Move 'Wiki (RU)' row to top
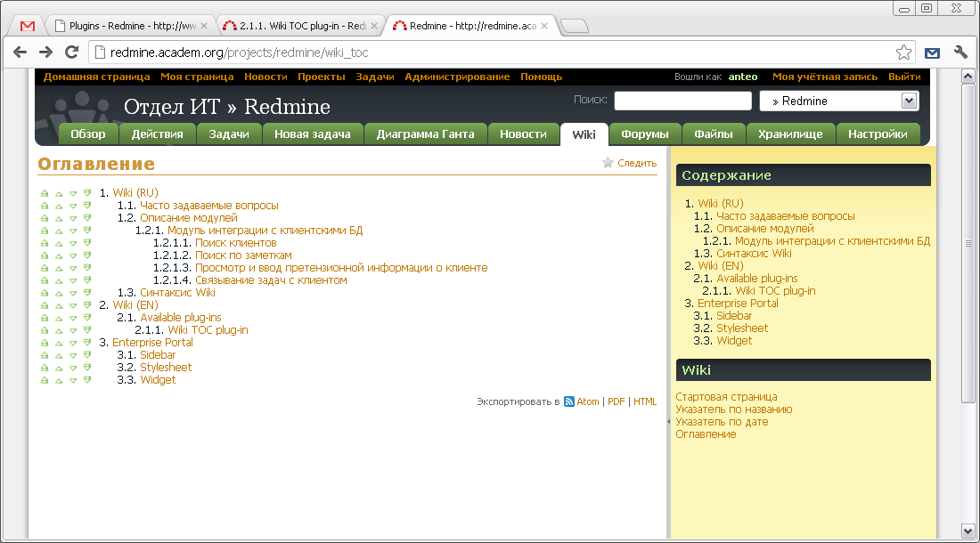 click(x=45, y=193)
